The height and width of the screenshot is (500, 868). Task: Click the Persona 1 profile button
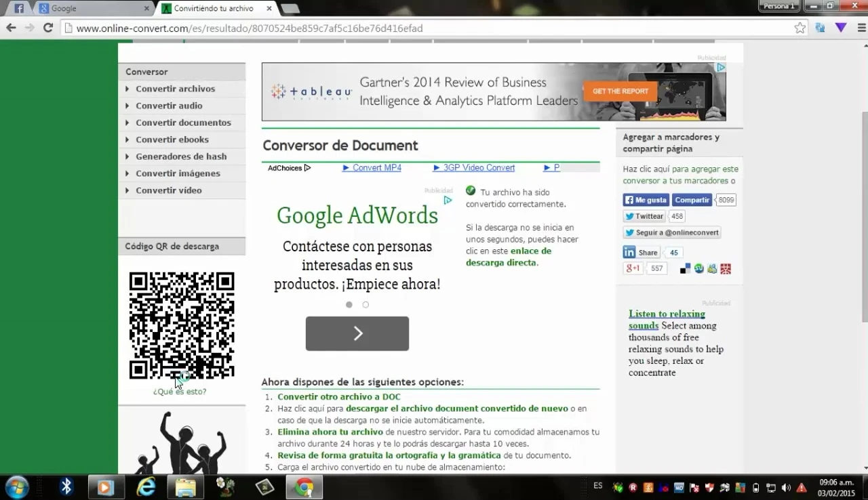(x=778, y=6)
